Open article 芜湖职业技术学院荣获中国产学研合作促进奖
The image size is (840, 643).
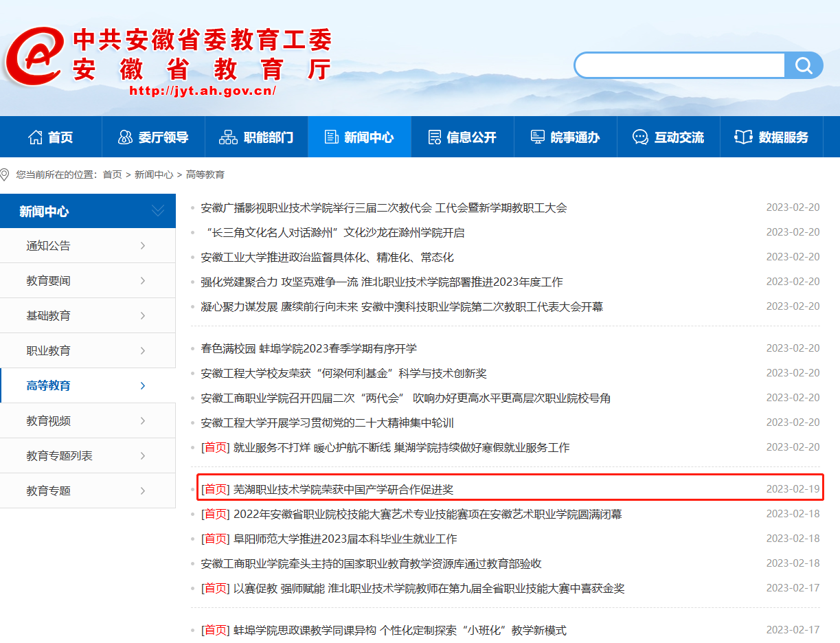pos(343,490)
